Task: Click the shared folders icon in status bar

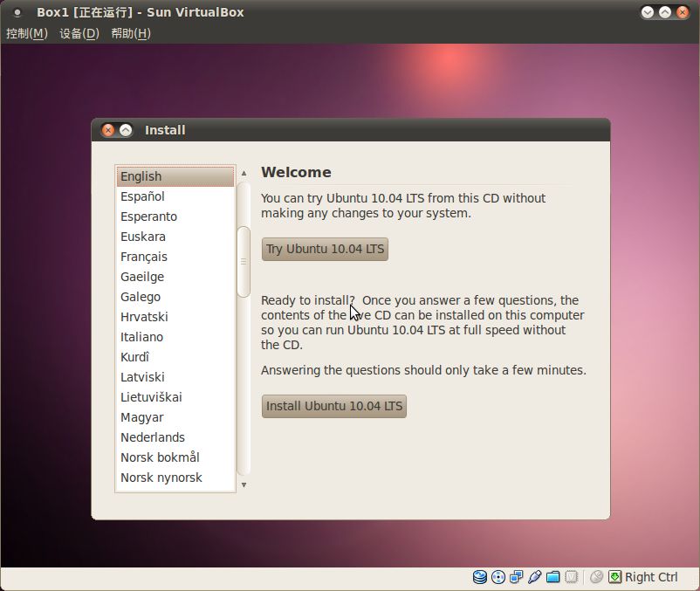Action: point(552,577)
